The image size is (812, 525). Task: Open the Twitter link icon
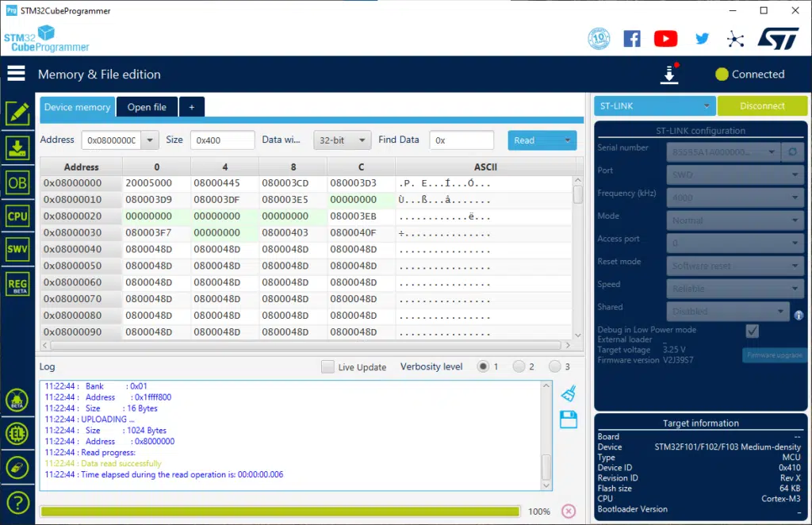[x=703, y=39]
